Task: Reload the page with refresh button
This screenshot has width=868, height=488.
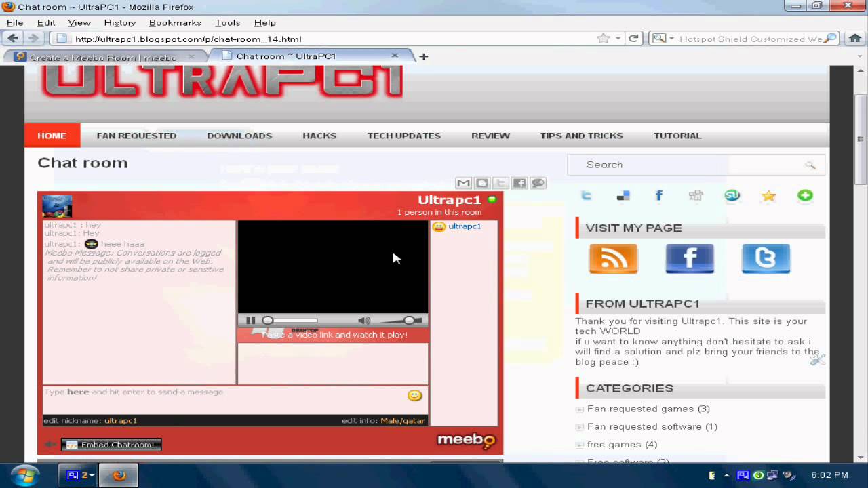Action: point(633,39)
